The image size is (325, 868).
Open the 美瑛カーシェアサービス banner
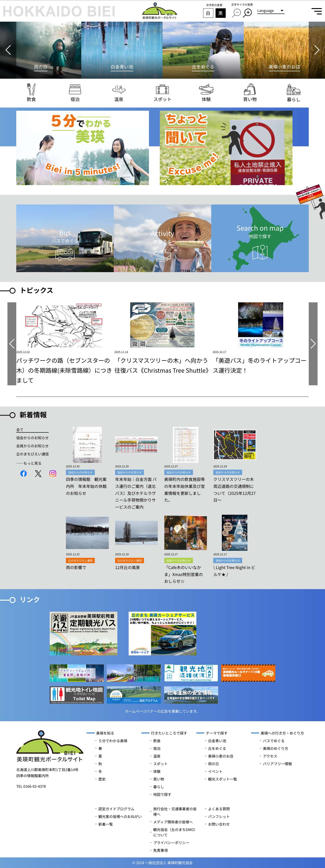point(162,634)
